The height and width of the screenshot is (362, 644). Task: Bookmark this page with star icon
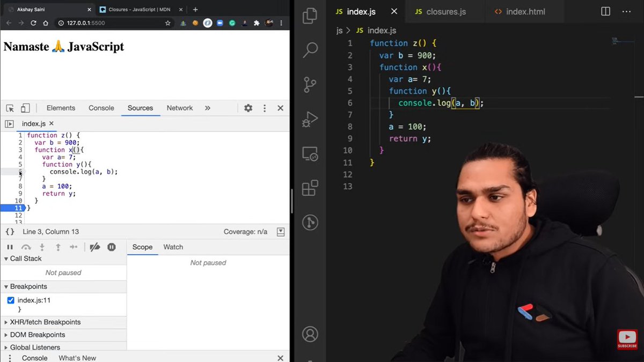click(168, 23)
